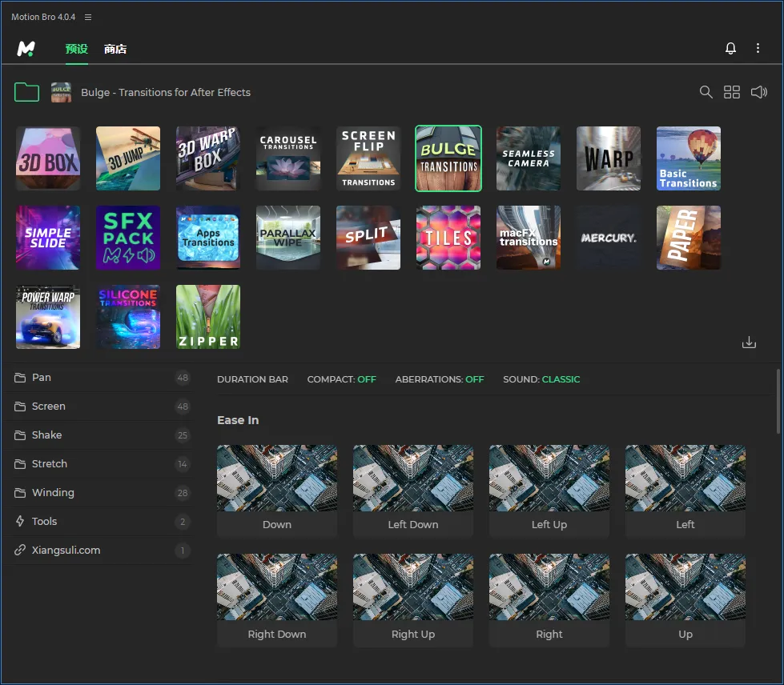
Task: Click the notification bell icon
Action: coord(730,49)
